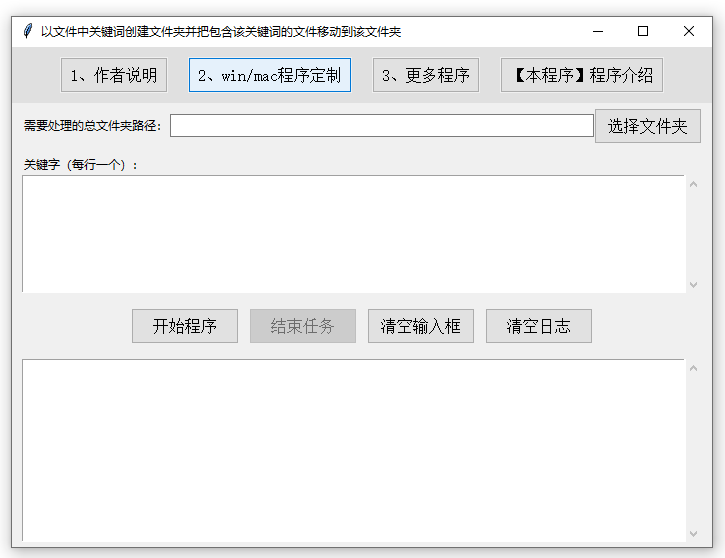Focus the 需要处理的总文件夹路径 input field
The height and width of the screenshot is (558, 725).
tap(382, 126)
